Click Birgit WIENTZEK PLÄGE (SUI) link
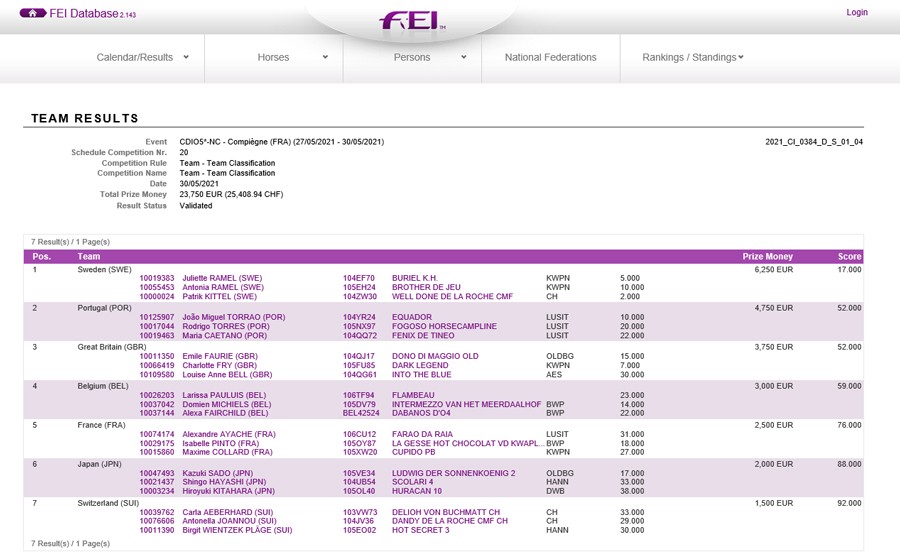 coord(237,530)
